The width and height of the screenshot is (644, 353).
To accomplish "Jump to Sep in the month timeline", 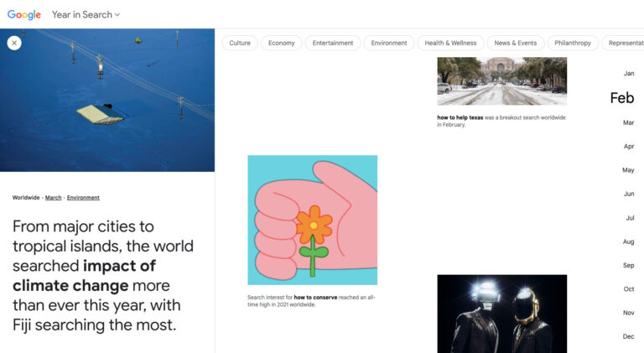I will point(628,265).
